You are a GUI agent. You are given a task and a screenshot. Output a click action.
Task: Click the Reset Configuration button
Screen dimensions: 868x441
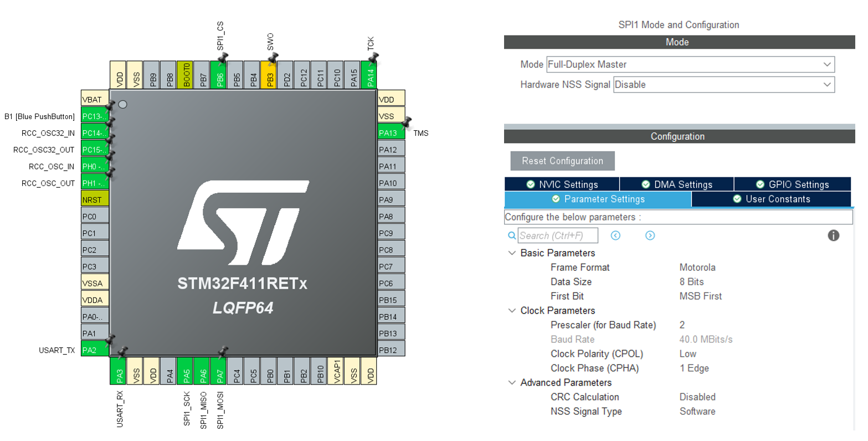563,161
